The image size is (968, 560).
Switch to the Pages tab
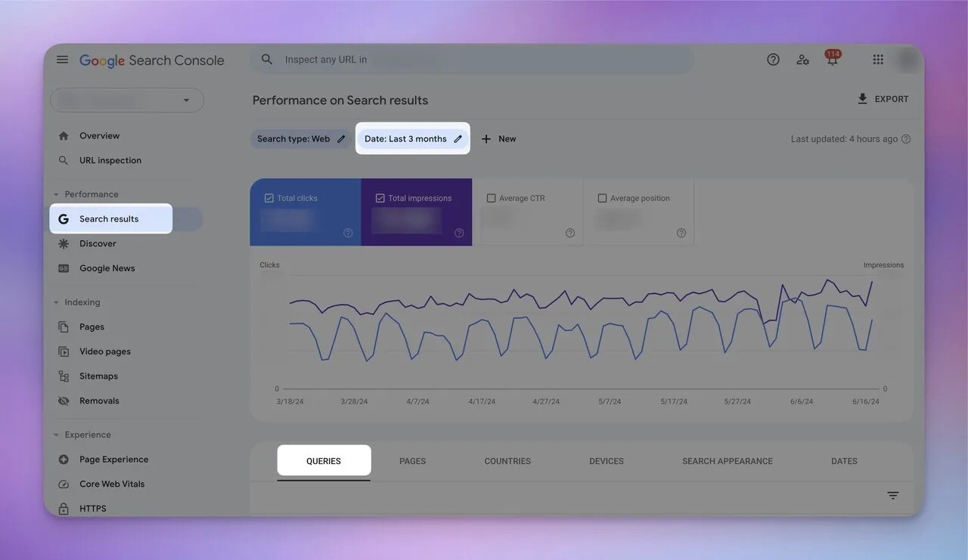(413, 461)
